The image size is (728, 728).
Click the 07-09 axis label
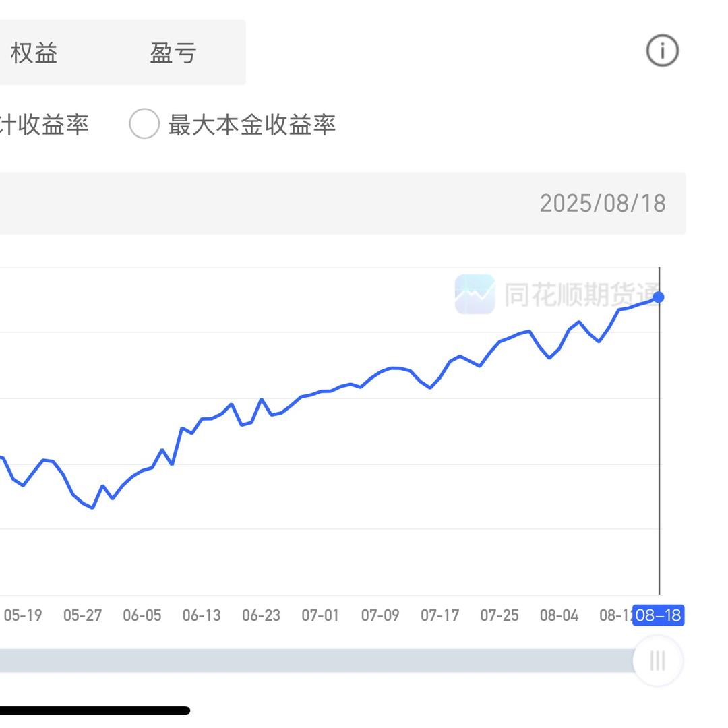point(380,615)
